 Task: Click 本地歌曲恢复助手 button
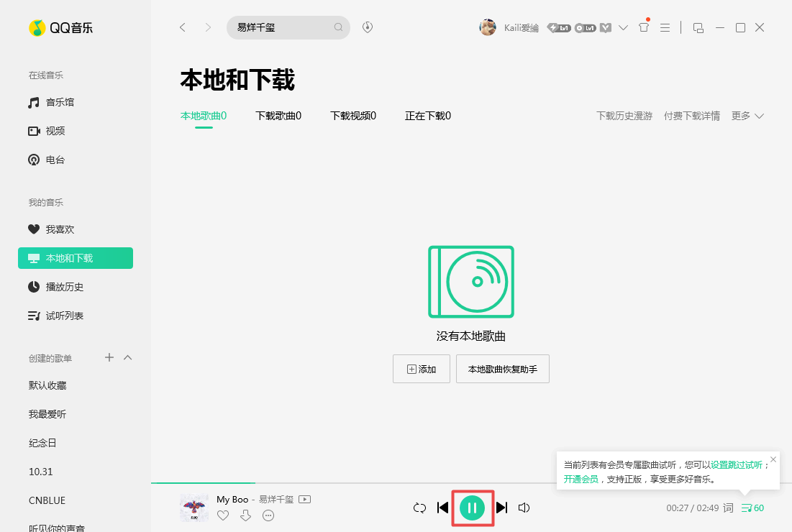[x=503, y=369]
